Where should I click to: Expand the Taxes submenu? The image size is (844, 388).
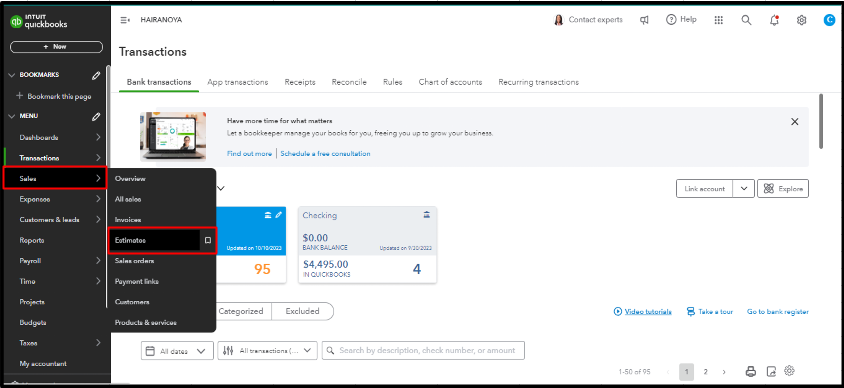[x=98, y=343]
